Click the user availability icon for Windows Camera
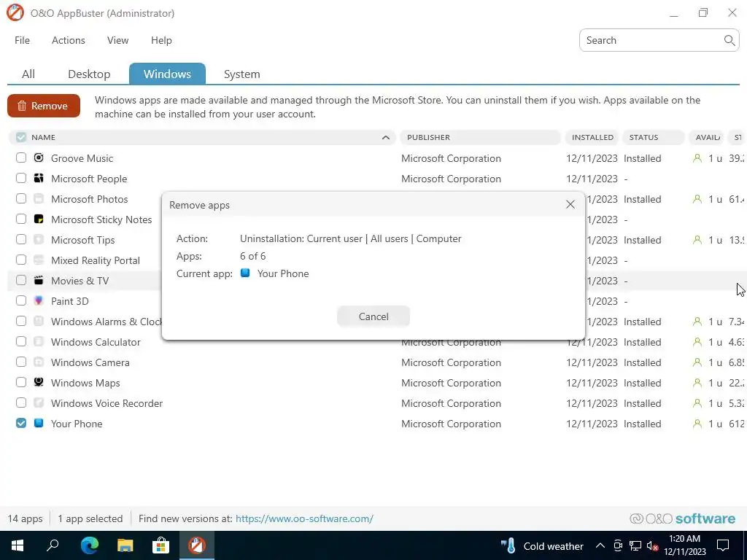747x560 pixels. click(697, 362)
